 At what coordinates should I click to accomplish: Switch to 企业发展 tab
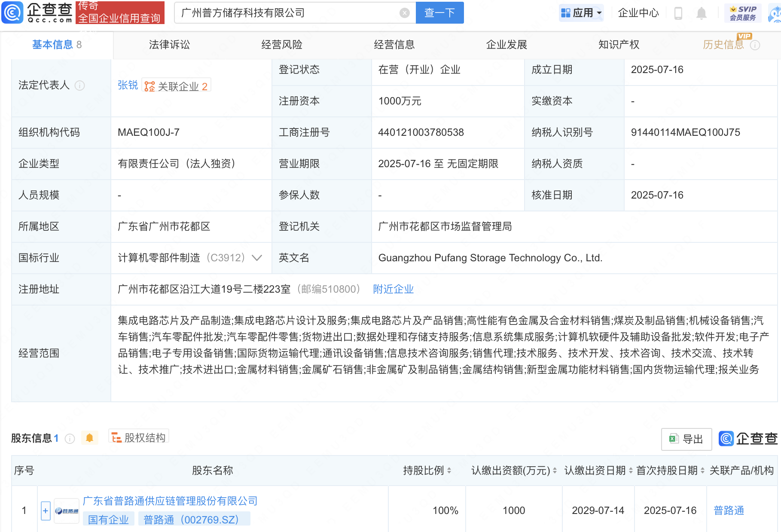(x=506, y=45)
